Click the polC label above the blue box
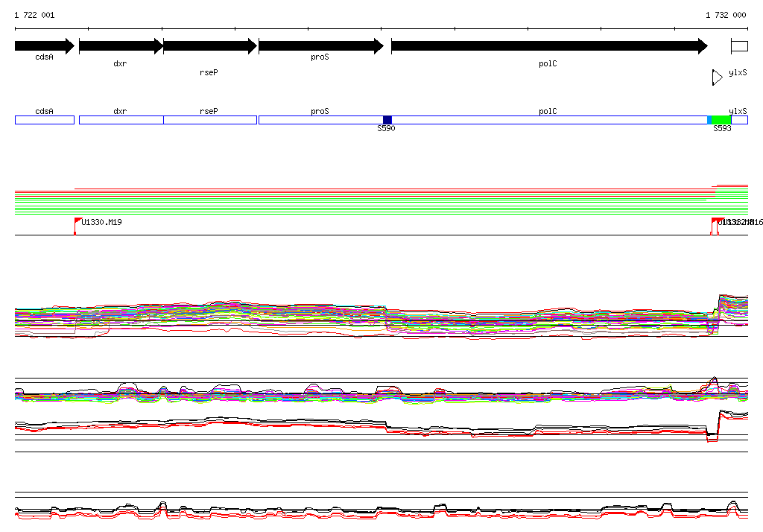The image size is (763, 532). pyautogui.click(x=548, y=112)
